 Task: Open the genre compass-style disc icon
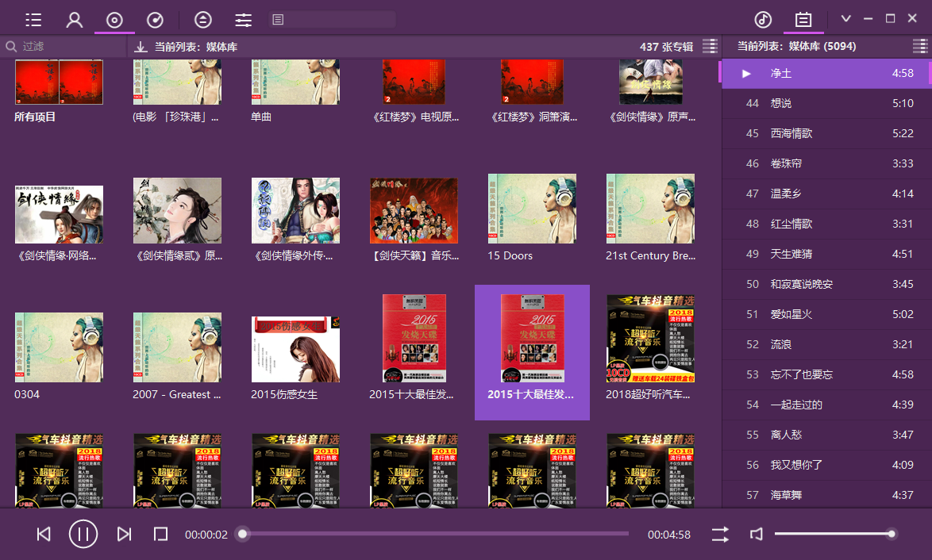(155, 20)
